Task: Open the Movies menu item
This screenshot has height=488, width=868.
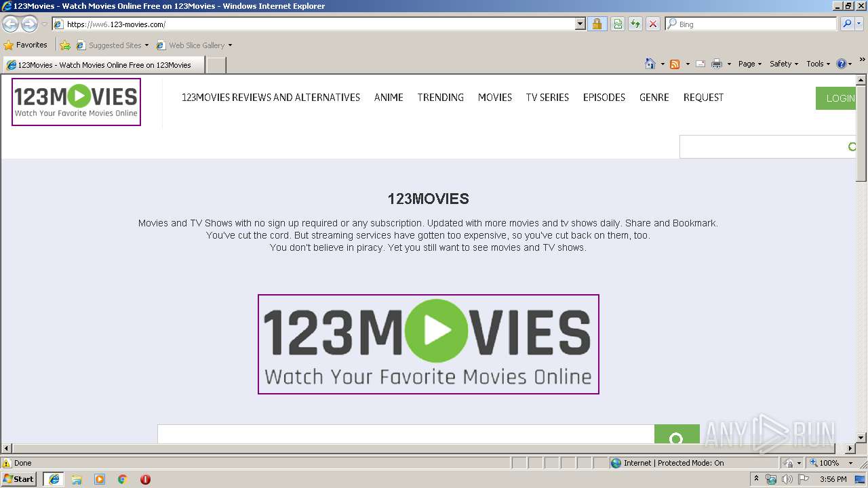Action: [x=495, y=98]
